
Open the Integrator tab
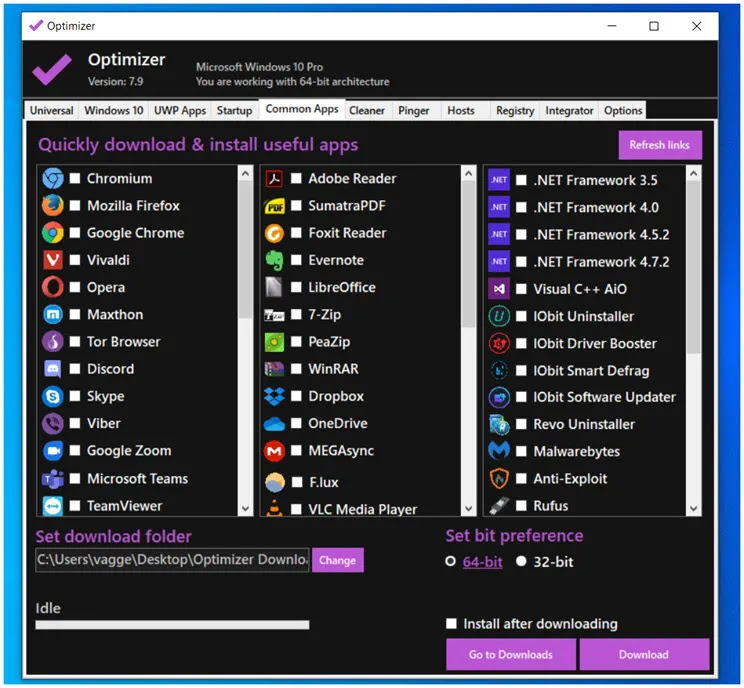[569, 110]
